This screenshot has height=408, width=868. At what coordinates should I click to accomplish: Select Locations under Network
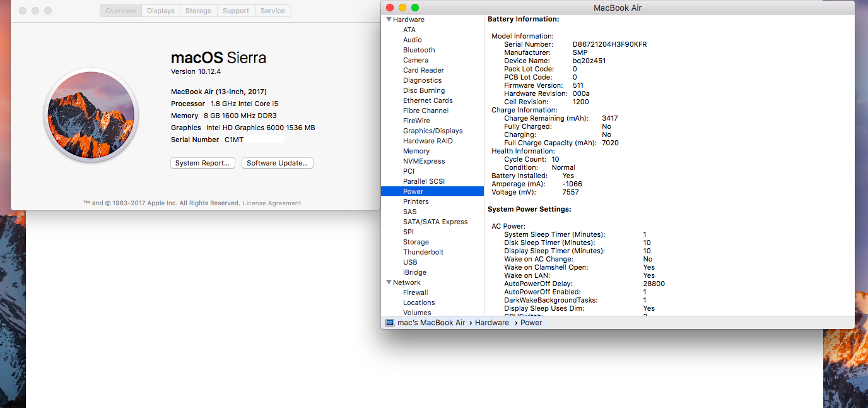click(419, 303)
